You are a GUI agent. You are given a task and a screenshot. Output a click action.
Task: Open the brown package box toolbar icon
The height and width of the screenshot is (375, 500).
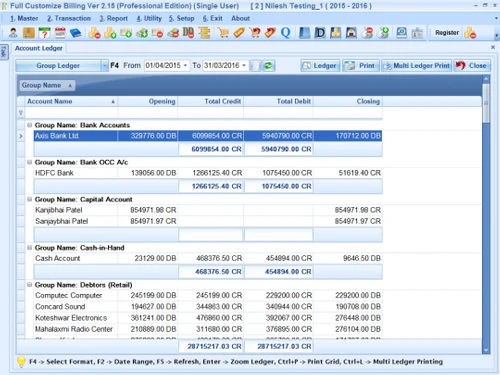click(x=29, y=33)
